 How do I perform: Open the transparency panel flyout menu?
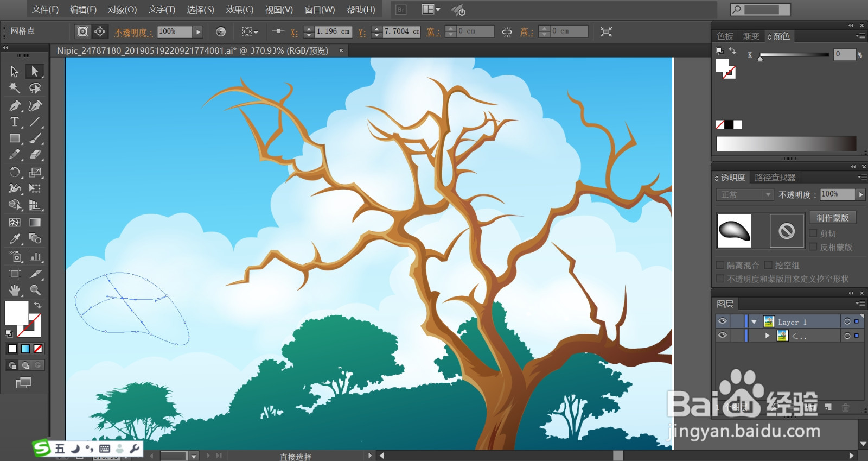[861, 177]
